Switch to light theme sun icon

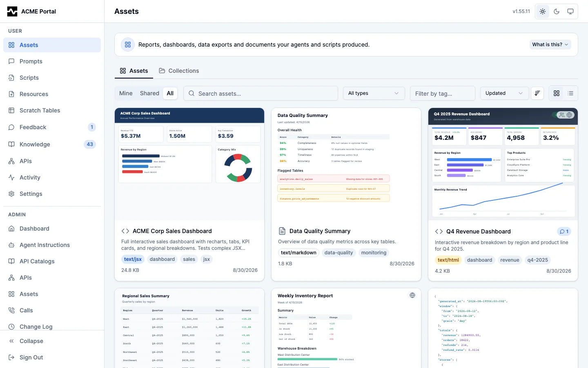point(543,11)
